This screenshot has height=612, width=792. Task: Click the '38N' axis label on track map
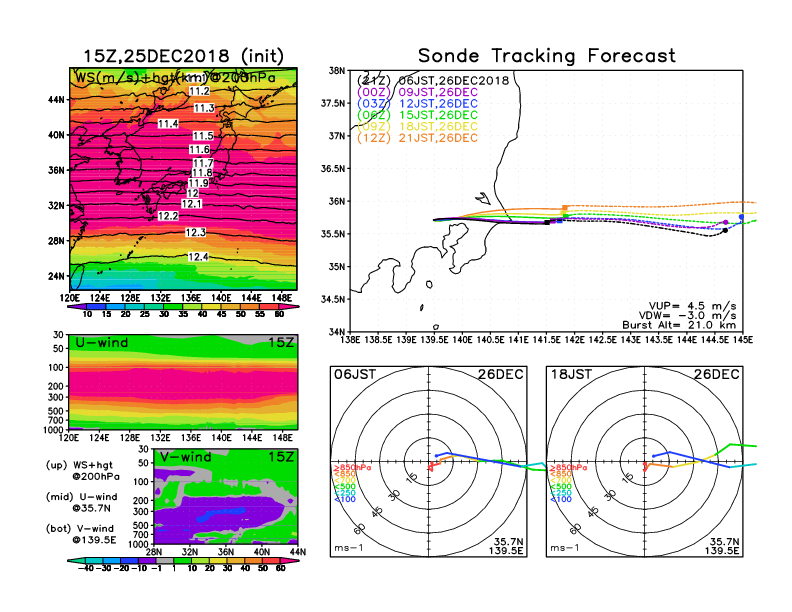(337, 70)
